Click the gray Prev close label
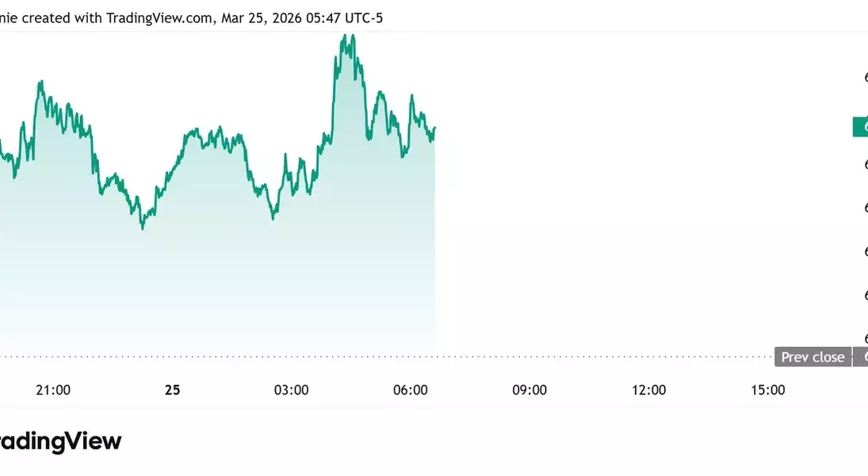The width and height of the screenshot is (868, 476). [813, 357]
